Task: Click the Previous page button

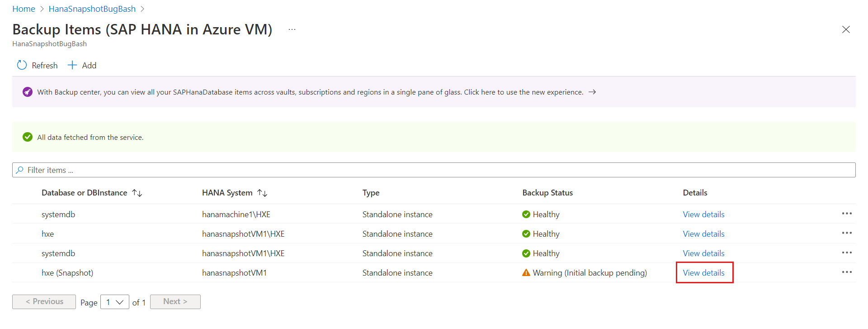Action: pyautogui.click(x=44, y=302)
